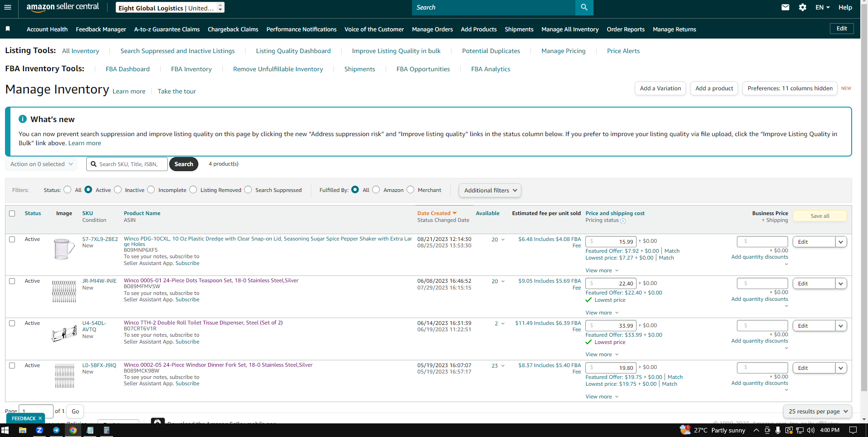
Task: Click the black Search button
Action: coord(184,164)
